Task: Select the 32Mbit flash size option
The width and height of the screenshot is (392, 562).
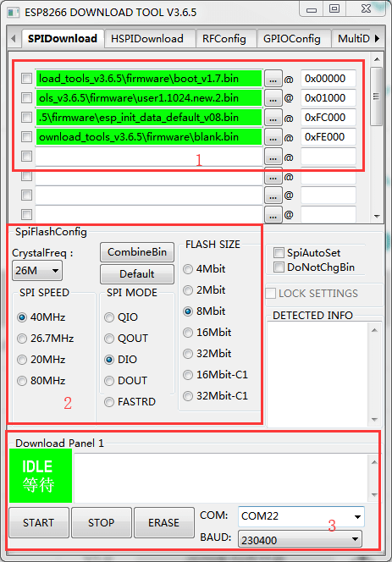Action: [x=188, y=354]
